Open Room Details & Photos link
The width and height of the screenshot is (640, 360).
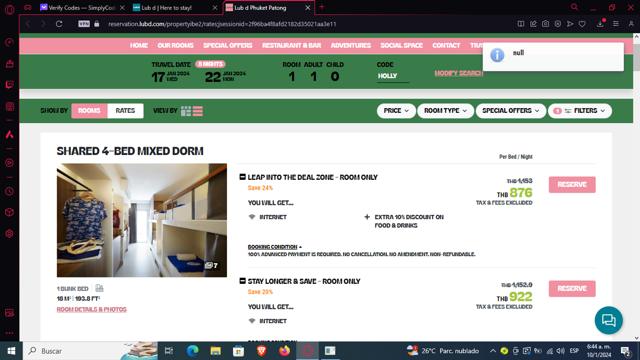click(x=91, y=309)
